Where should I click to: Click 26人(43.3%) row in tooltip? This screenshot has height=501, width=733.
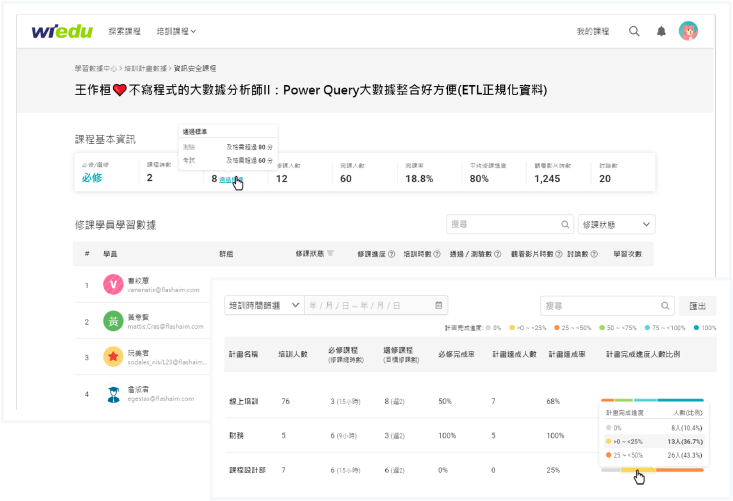[654, 455]
